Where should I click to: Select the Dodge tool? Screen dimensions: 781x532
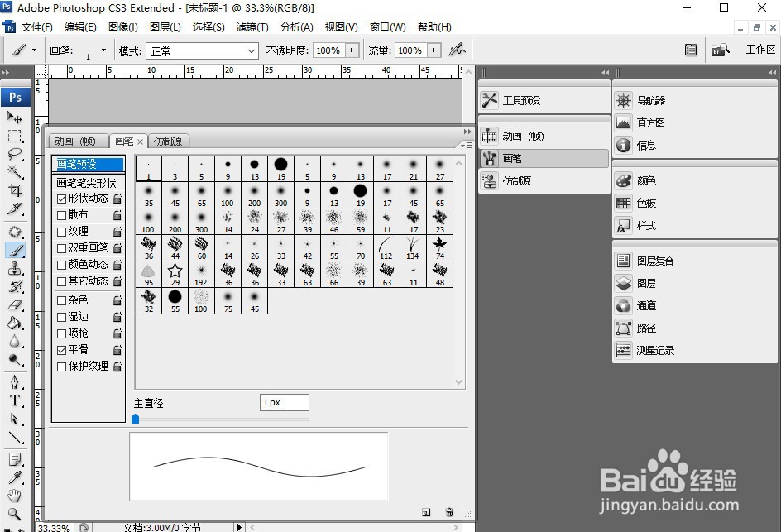[14, 359]
